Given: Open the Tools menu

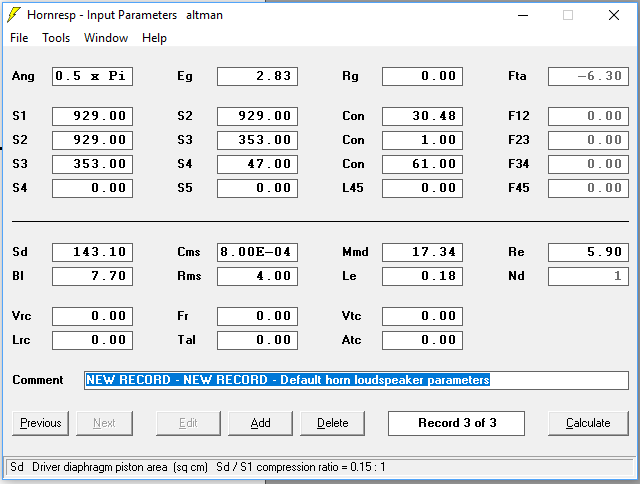Looking at the screenshot, I should pyautogui.click(x=56, y=38).
